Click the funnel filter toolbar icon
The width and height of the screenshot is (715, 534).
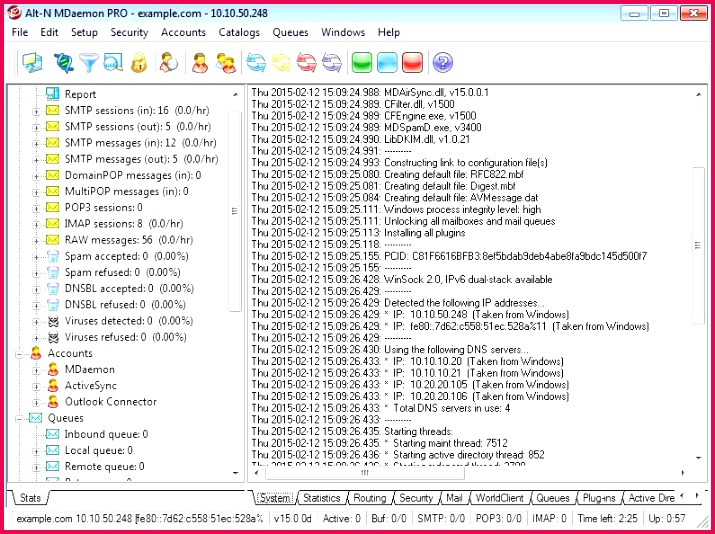(x=88, y=62)
